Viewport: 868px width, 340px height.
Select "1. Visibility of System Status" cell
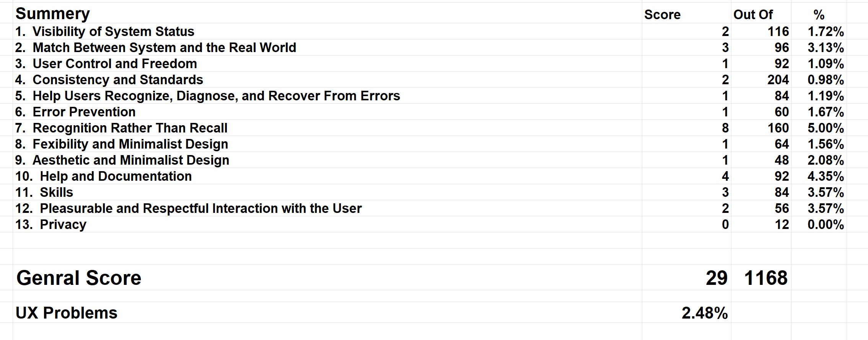coord(105,31)
